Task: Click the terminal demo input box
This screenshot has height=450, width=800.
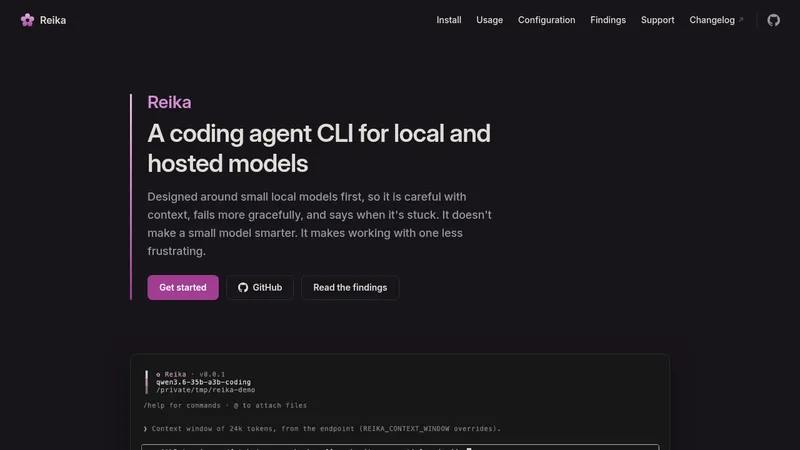Action: 401,447
